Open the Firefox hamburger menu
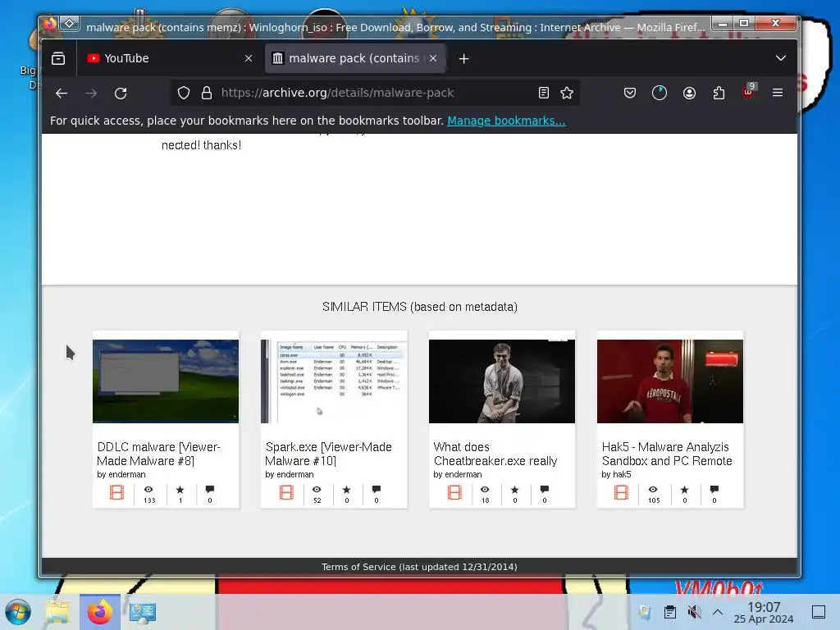 tap(778, 93)
